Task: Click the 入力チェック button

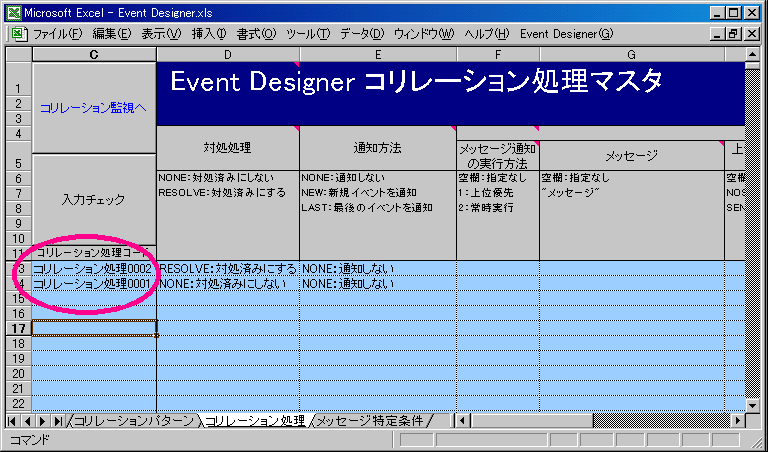Action: (94, 199)
